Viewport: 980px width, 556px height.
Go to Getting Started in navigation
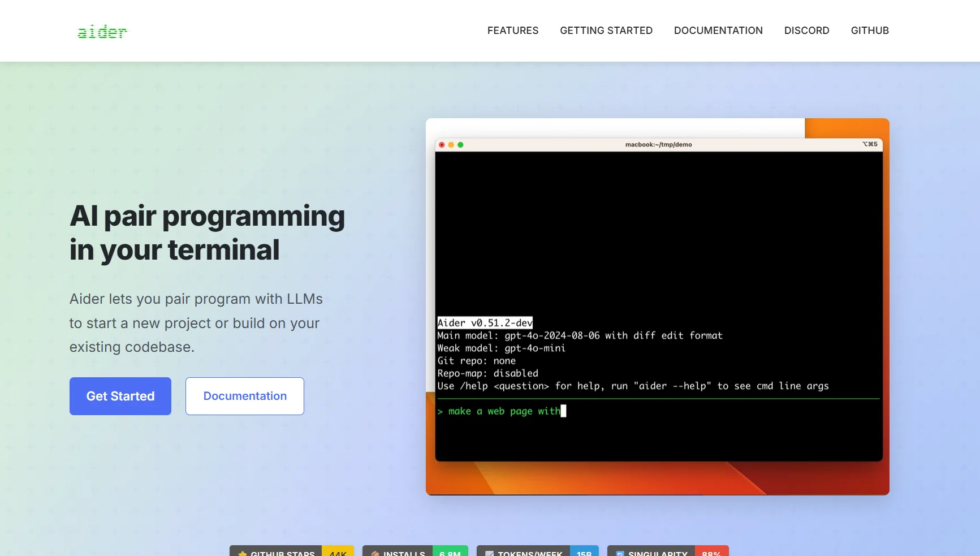(x=606, y=31)
